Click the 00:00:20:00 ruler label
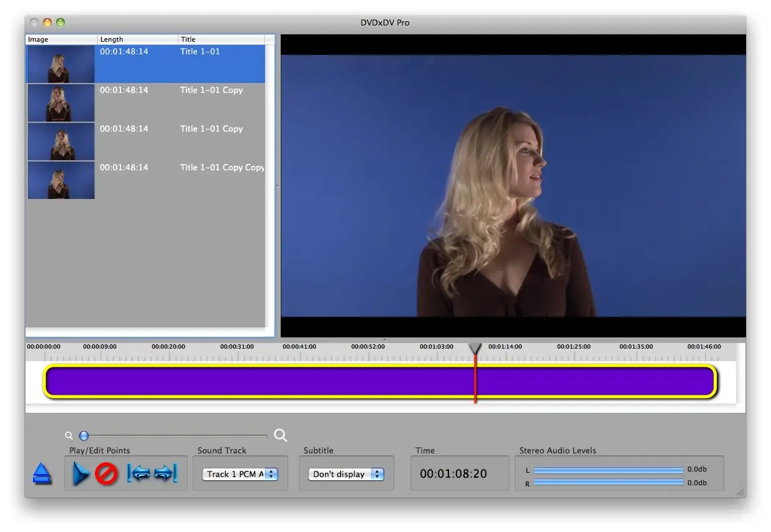Image resolution: width=771 pixels, height=532 pixels. tap(168, 347)
